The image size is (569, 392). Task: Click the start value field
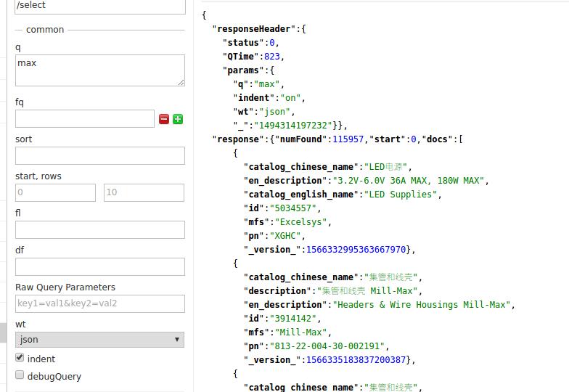click(x=55, y=193)
